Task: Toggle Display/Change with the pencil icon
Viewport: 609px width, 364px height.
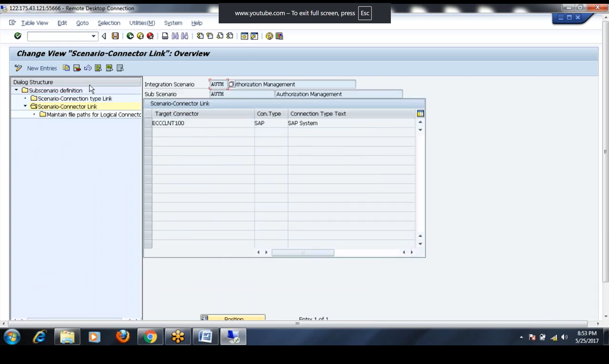Action: point(18,68)
